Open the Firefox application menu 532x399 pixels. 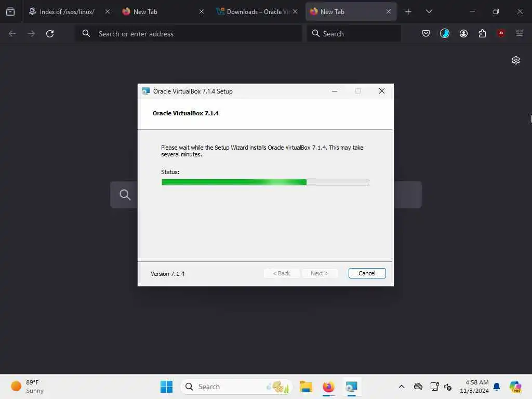point(520,33)
